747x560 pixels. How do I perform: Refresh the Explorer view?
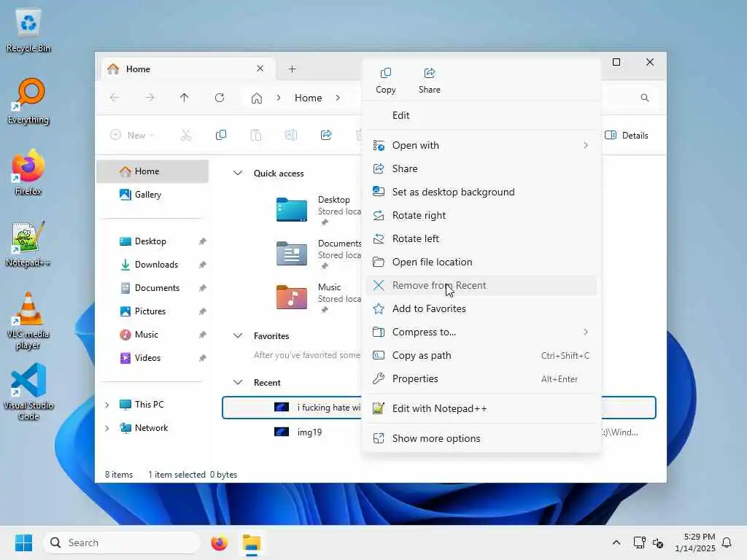(220, 98)
